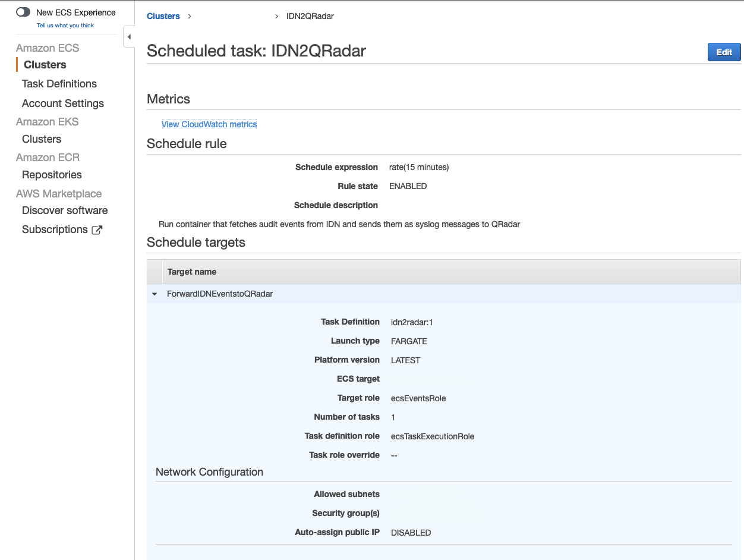Click the AWS Marketplace section heading
This screenshot has width=744, height=560.
59,194
